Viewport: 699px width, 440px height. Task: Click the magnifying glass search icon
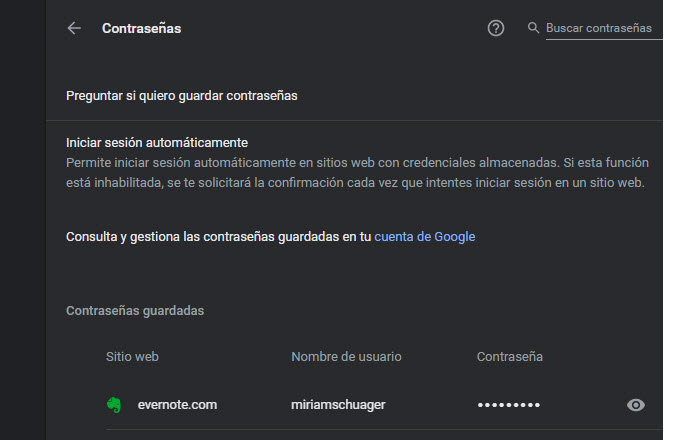click(534, 29)
